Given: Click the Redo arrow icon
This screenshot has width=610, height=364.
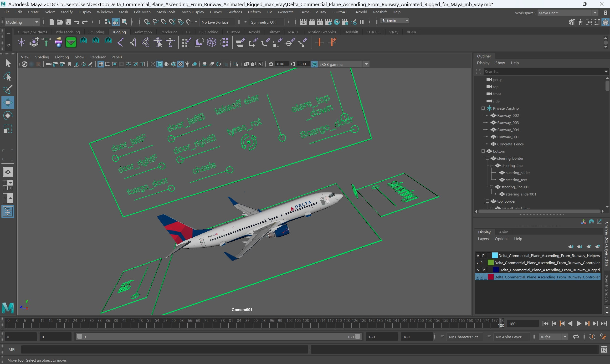Looking at the screenshot, I should tap(85, 22).
